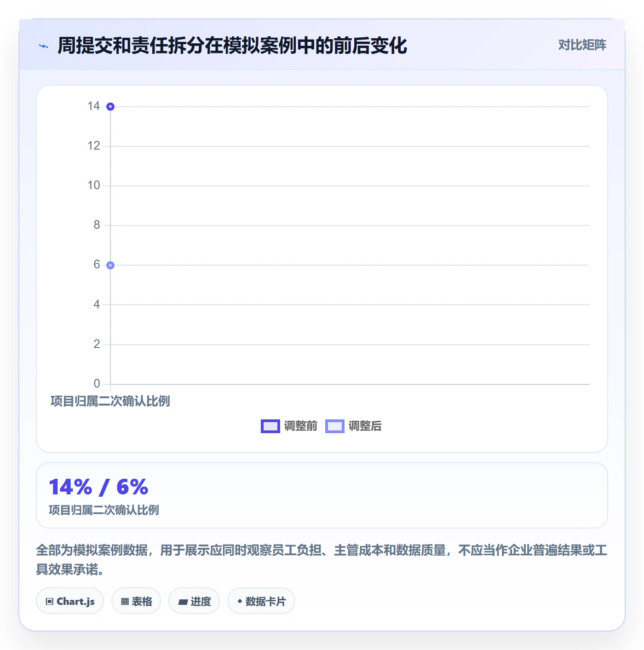The width and height of the screenshot is (644, 650).
Task: Click the 对比矩阵 label in header
Action: point(582,45)
